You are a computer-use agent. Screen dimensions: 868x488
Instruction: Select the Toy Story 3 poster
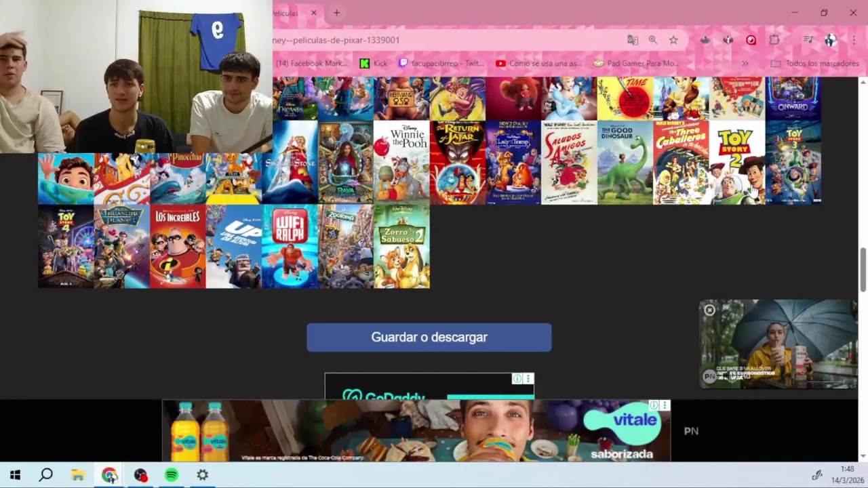tap(793, 162)
